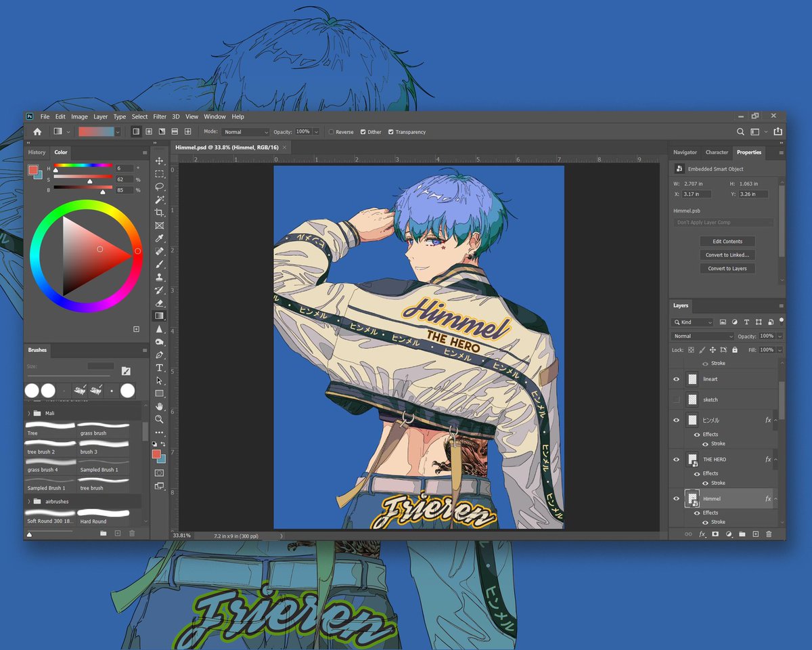Select the Horizontal Type tool
The width and height of the screenshot is (812, 650).
160,368
